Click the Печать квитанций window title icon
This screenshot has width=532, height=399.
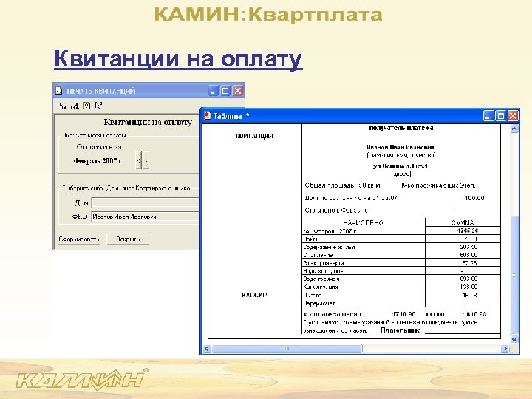pos(59,91)
